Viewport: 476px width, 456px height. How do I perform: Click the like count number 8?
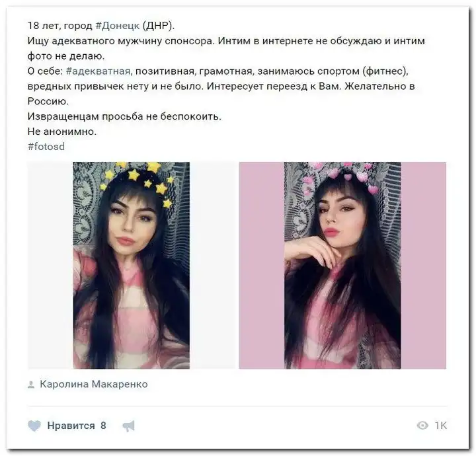click(x=103, y=426)
